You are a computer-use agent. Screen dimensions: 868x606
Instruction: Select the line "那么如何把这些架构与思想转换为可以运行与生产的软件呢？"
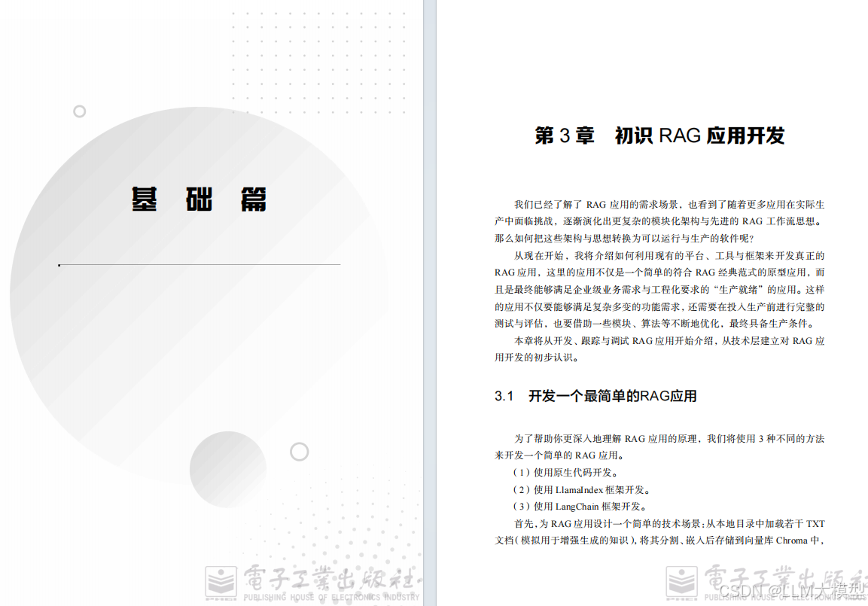[x=624, y=239]
